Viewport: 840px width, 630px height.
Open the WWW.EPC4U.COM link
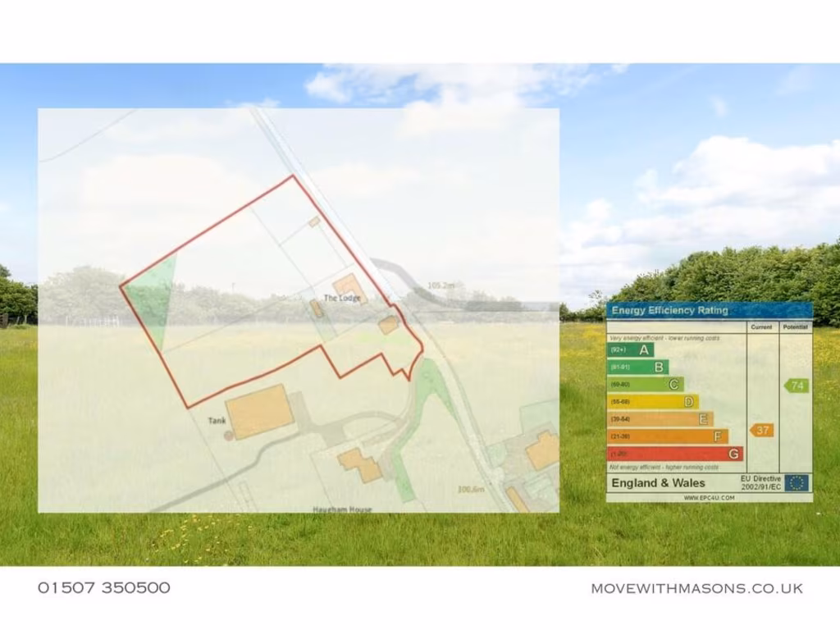[709, 498]
